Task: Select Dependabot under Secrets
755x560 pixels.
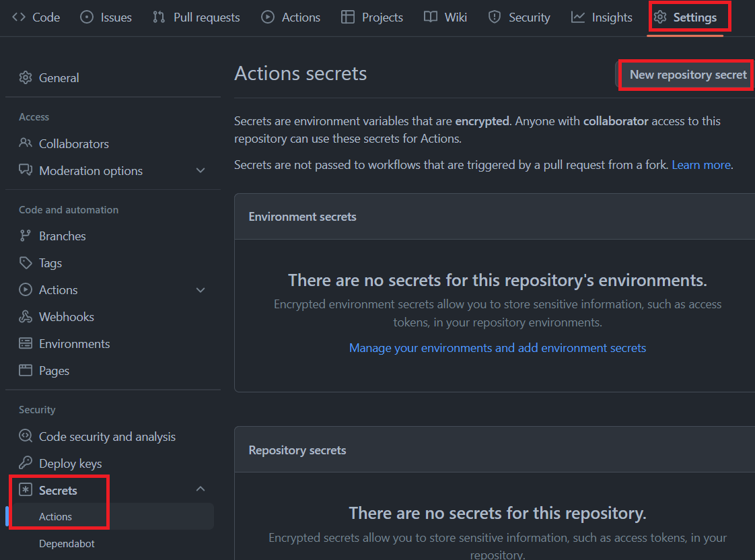Action: pyautogui.click(x=67, y=543)
